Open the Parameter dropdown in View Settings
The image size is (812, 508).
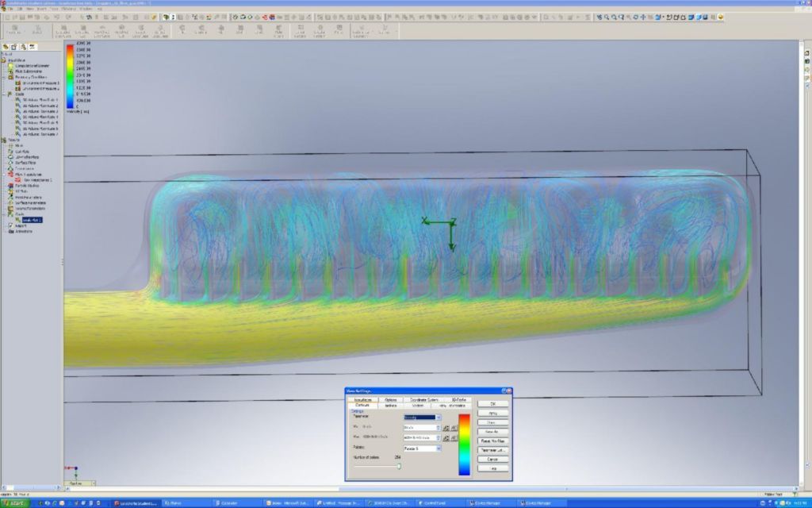(x=438, y=417)
